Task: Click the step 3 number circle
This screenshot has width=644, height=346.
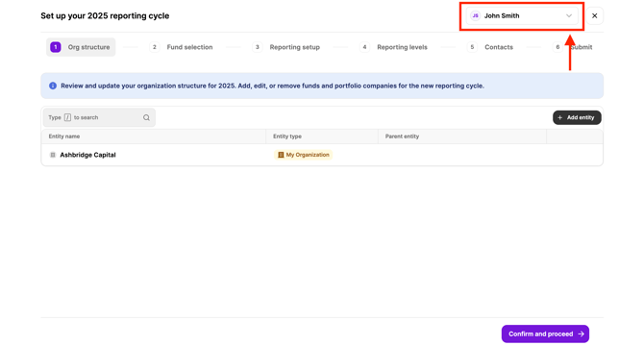Action: click(258, 47)
